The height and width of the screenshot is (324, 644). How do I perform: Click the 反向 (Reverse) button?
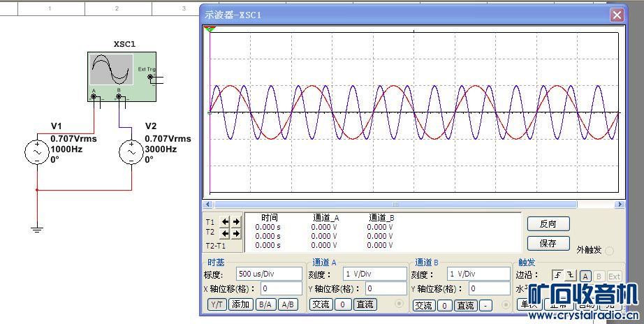point(548,224)
